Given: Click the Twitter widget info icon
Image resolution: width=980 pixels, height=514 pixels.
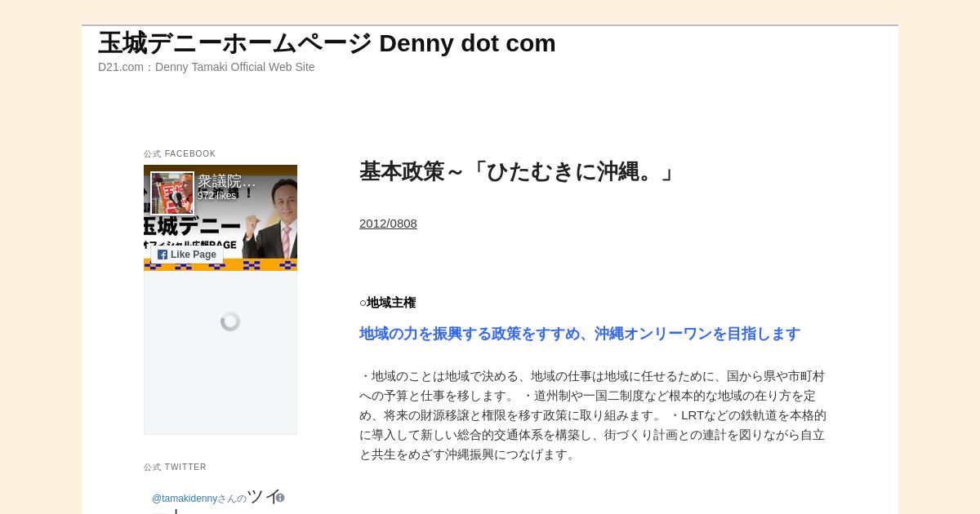Looking at the screenshot, I should pos(280,498).
